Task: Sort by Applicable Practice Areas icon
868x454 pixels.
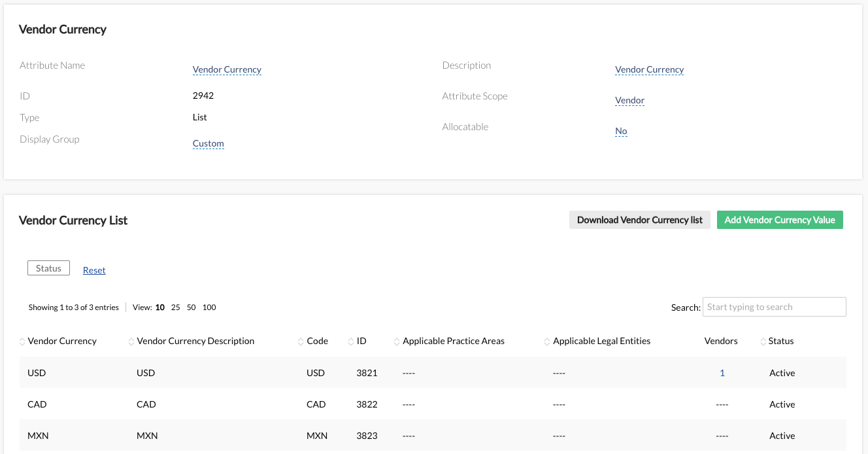Action: 397,341
